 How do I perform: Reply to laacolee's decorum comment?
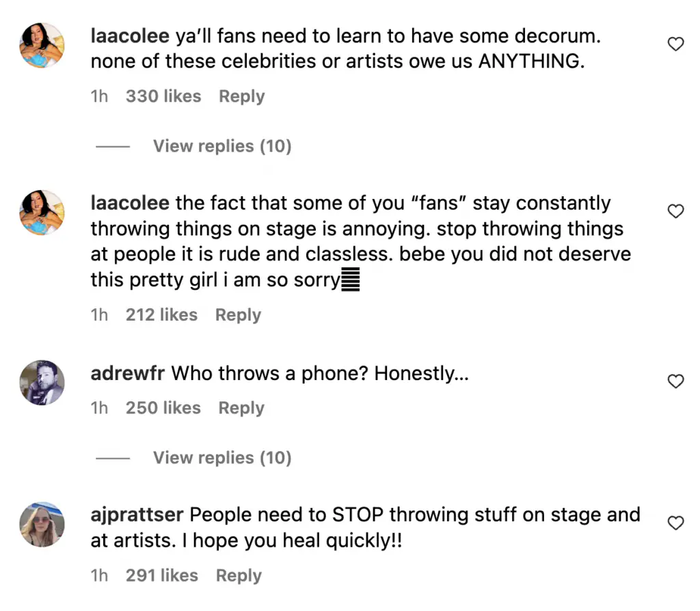[241, 96]
